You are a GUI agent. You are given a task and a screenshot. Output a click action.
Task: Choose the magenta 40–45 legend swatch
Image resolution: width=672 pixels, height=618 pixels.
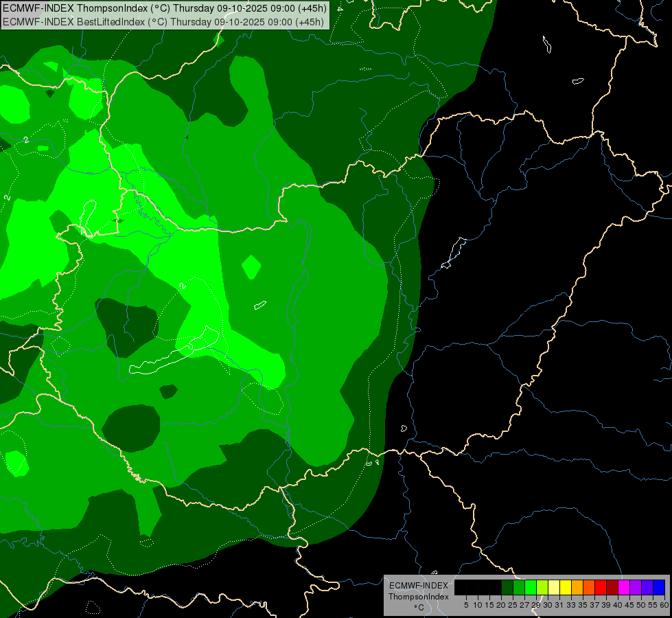tap(624, 587)
